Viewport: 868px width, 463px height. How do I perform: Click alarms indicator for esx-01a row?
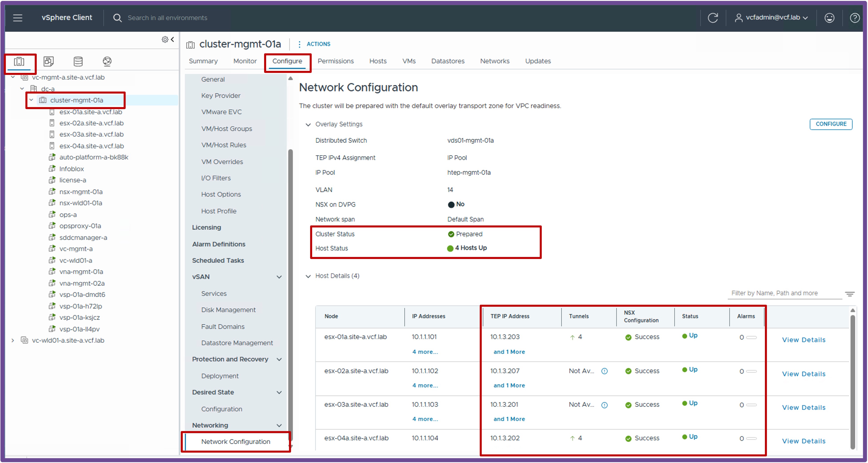pyautogui.click(x=748, y=337)
